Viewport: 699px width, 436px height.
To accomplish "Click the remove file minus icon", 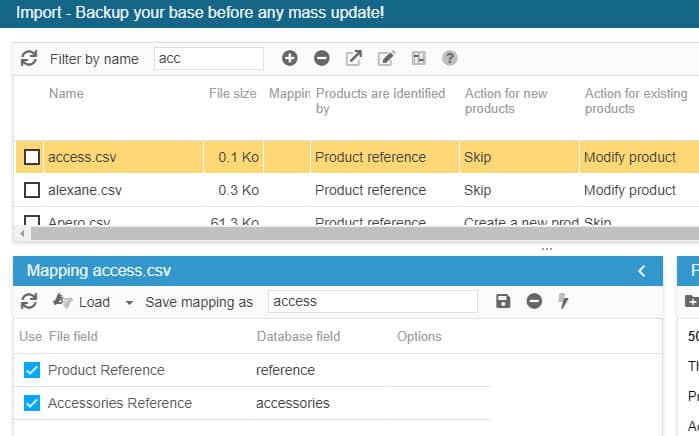I will (322, 59).
